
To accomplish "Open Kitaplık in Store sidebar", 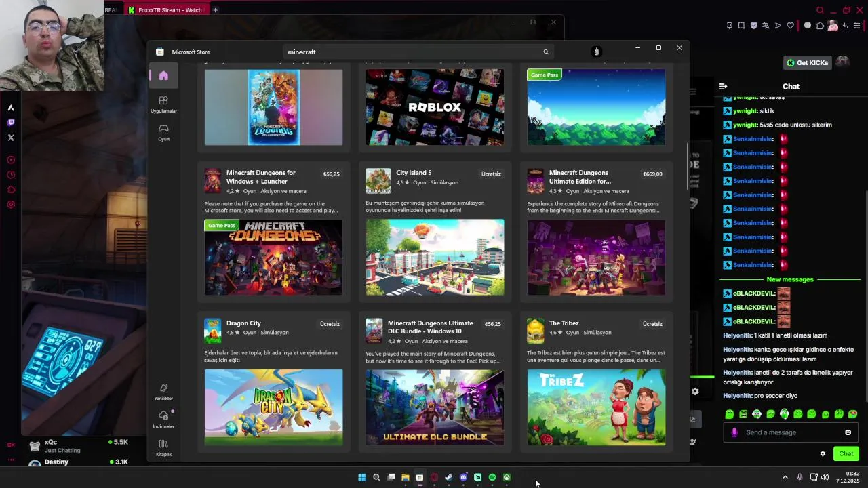I will [163, 448].
